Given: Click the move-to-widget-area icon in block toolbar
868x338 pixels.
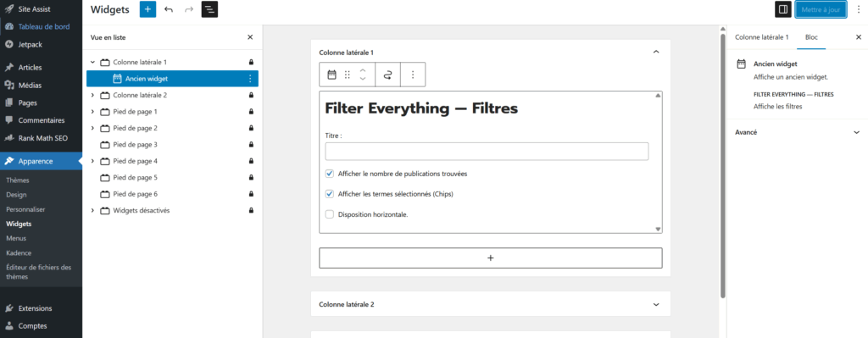Looking at the screenshot, I should coord(387,75).
